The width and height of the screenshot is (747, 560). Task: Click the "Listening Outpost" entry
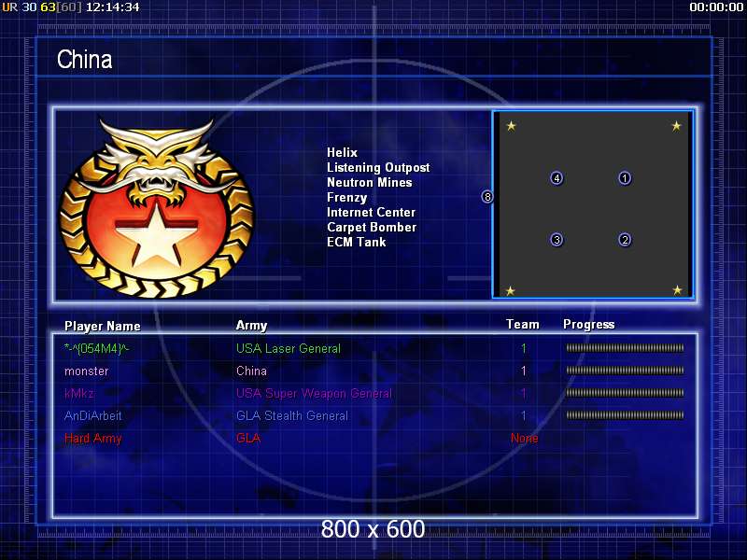pos(378,167)
